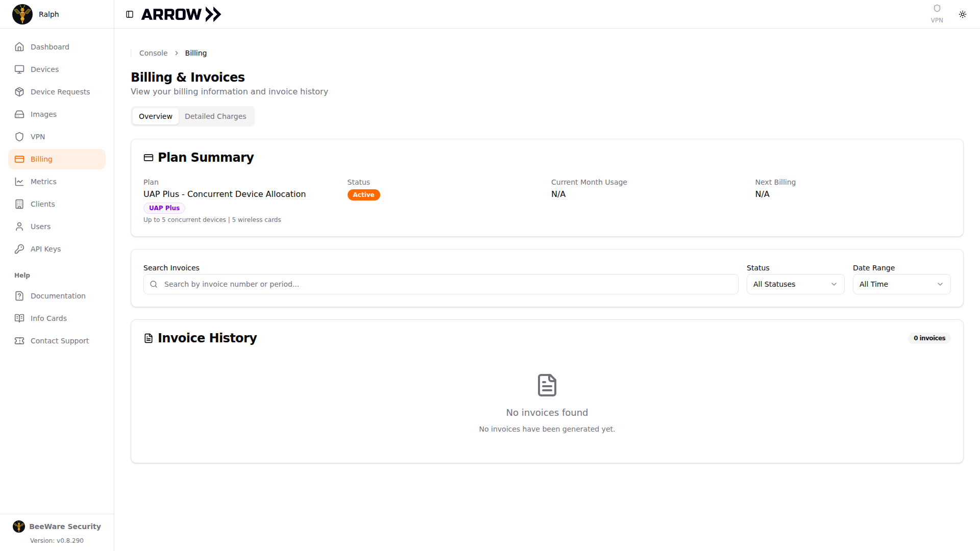This screenshot has width=980, height=551.
Task: Click the Active status badge
Action: point(363,195)
